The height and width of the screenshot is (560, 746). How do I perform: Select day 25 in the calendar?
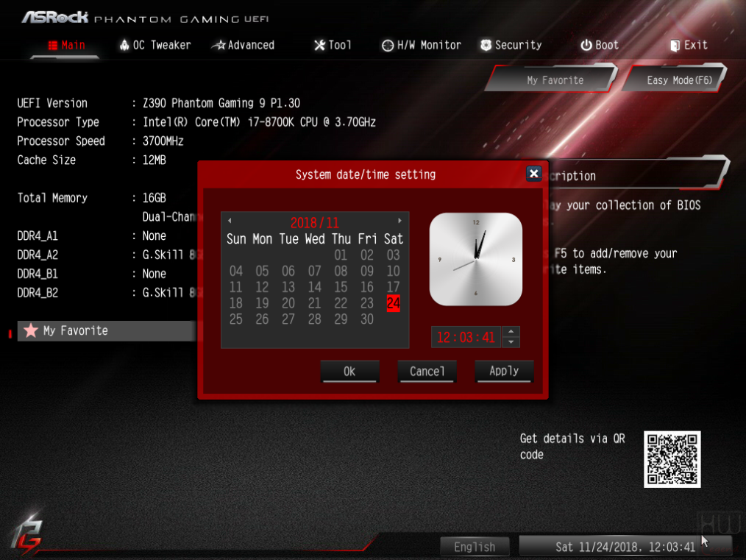(236, 319)
